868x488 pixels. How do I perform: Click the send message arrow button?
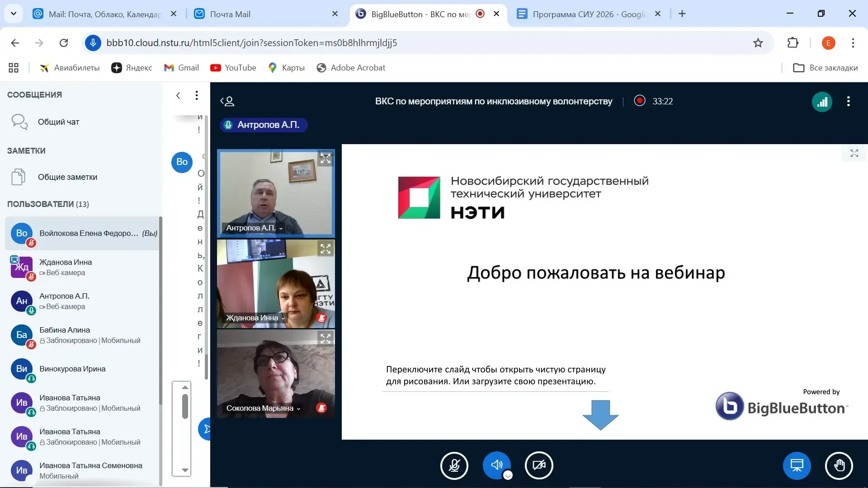point(206,429)
